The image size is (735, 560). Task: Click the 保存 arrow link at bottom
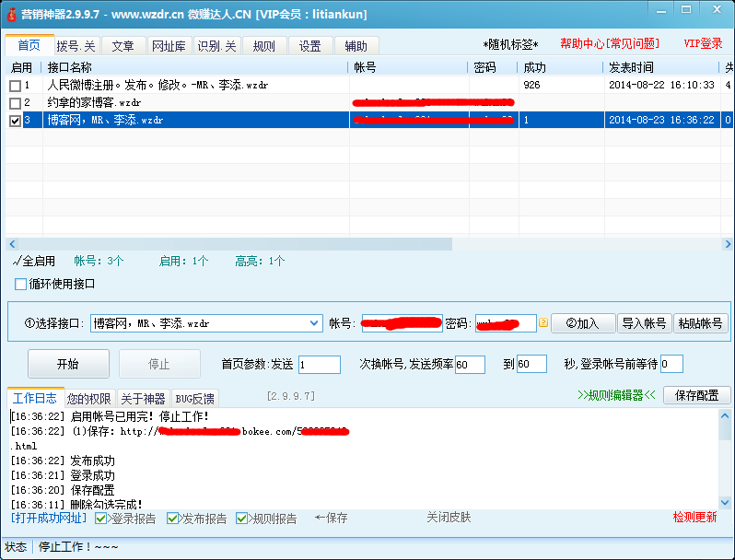pos(331,519)
